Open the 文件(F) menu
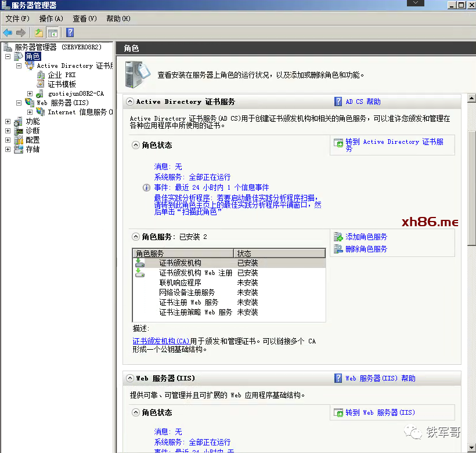This screenshot has width=476, height=453. 17,19
